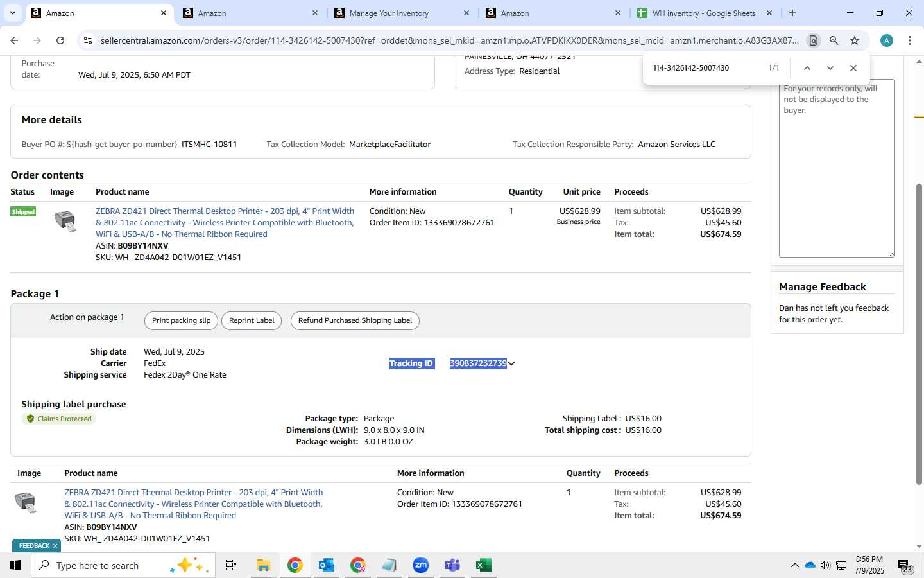Click Print packing slip button
This screenshot has width=924, height=578.
(181, 320)
